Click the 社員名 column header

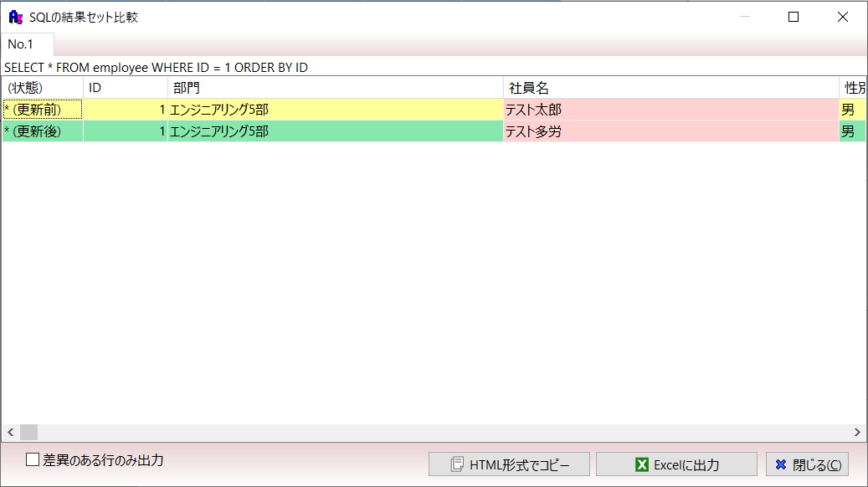670,88
